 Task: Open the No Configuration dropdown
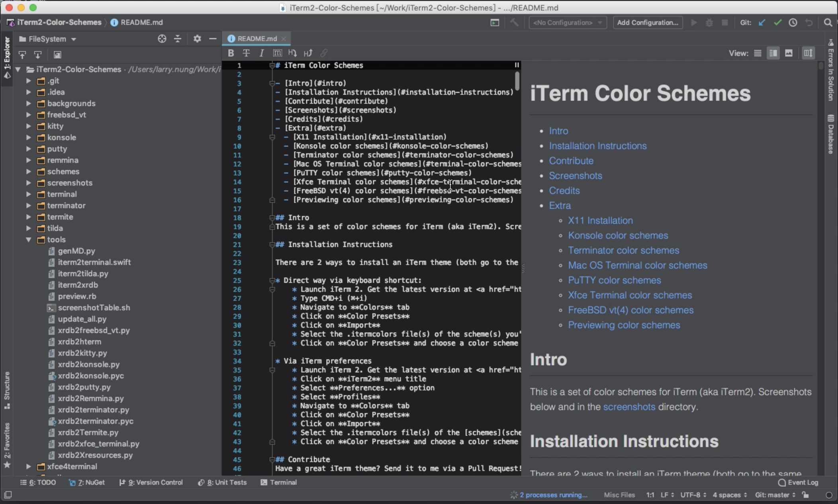pyautogui.click(x=568, y=23)
